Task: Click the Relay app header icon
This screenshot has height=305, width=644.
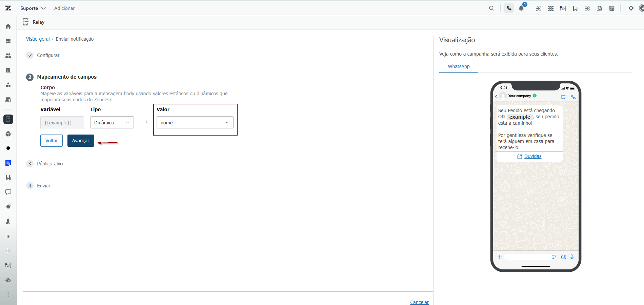Action: point(26,22)
